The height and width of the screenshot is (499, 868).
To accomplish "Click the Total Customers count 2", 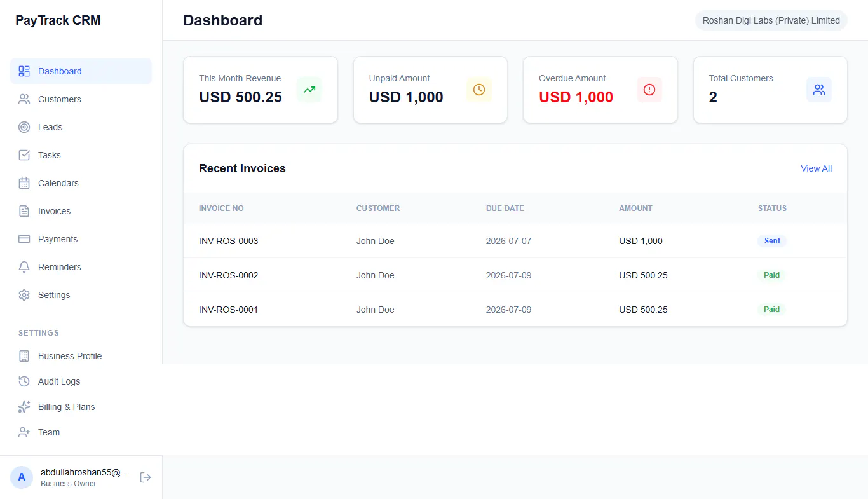I will 713,97.
